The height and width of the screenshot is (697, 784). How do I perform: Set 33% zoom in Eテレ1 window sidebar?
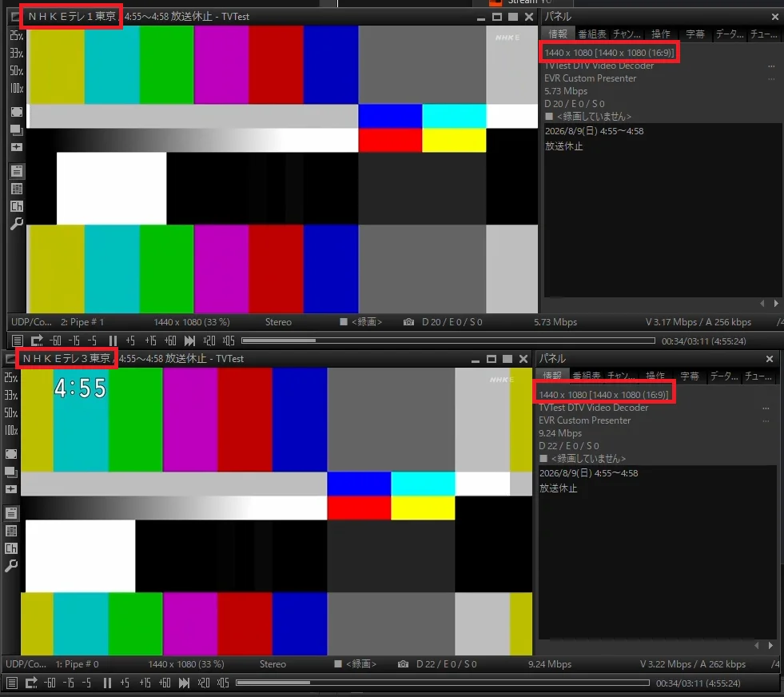click(x=17, y=53)
